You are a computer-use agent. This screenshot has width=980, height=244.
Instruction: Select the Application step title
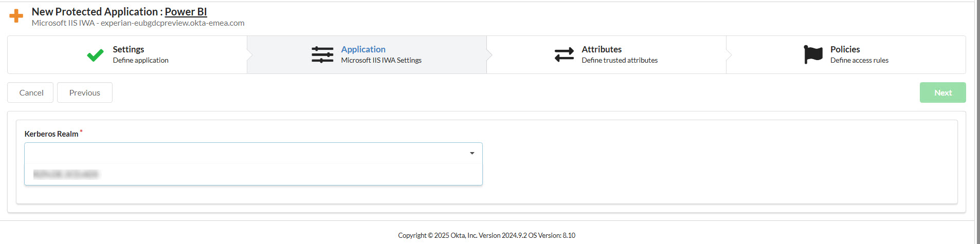tap(363, 49)
